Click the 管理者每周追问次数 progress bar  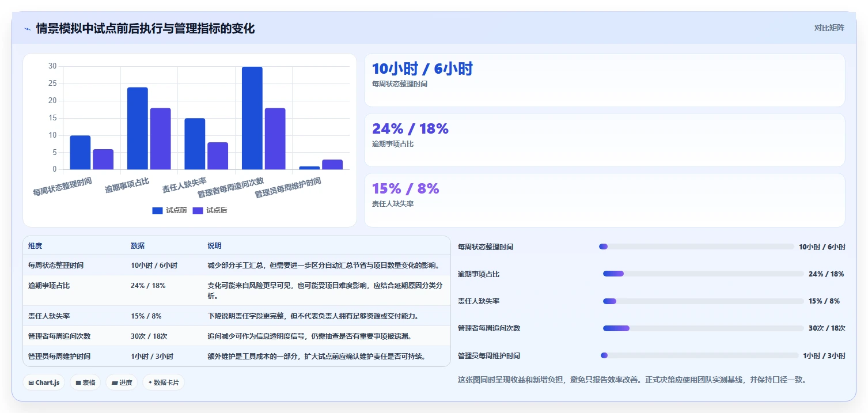coord(703,328)
